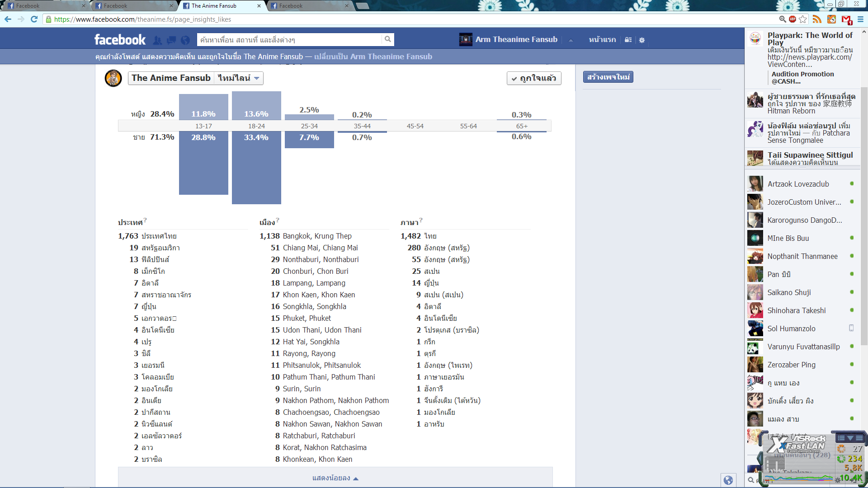Screen dimensions: 868x488
Task: Toggle the liked page button
Action: (534, 78)
